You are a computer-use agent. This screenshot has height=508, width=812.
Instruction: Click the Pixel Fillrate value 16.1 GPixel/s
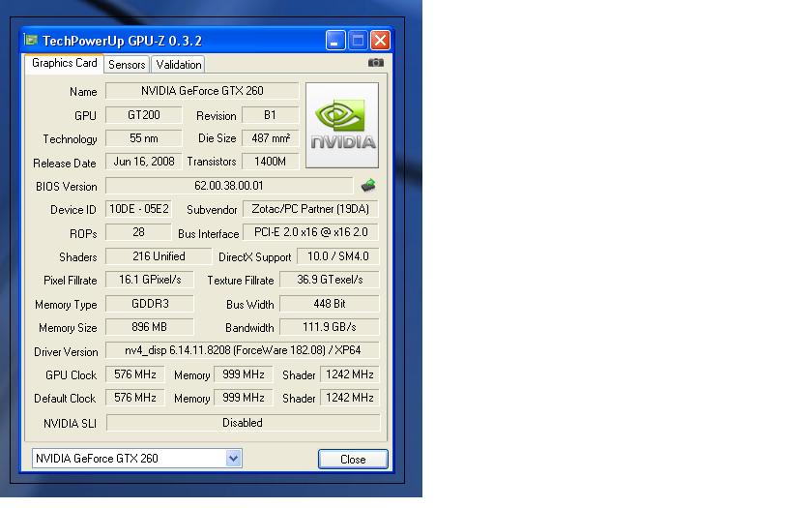(150, 280)
